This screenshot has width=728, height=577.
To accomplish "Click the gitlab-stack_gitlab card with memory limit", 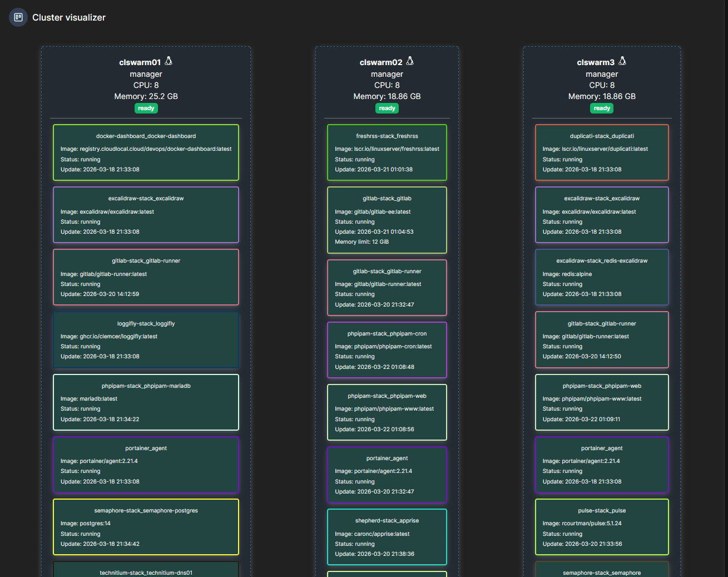I will (387, 220).
